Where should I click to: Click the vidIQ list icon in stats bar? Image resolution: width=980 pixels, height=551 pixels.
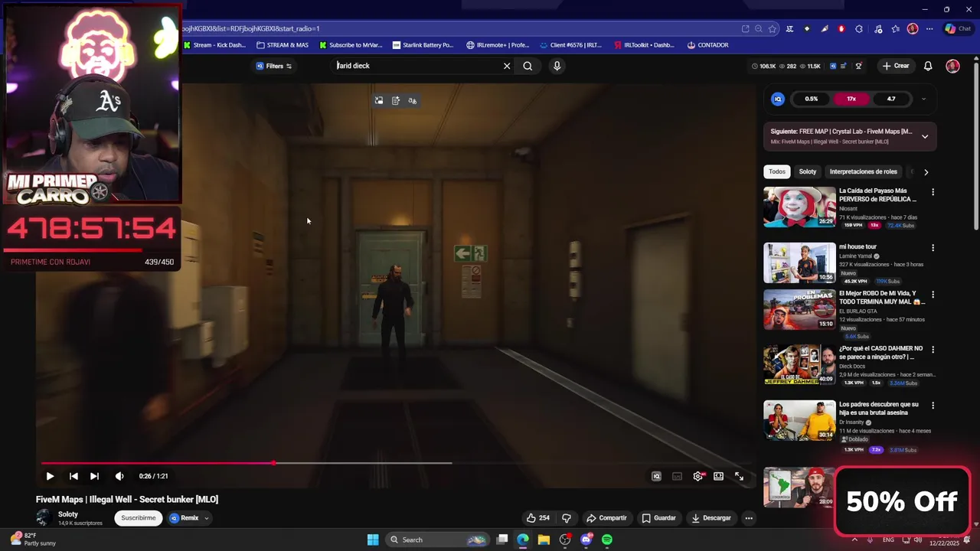pos(845,66)
